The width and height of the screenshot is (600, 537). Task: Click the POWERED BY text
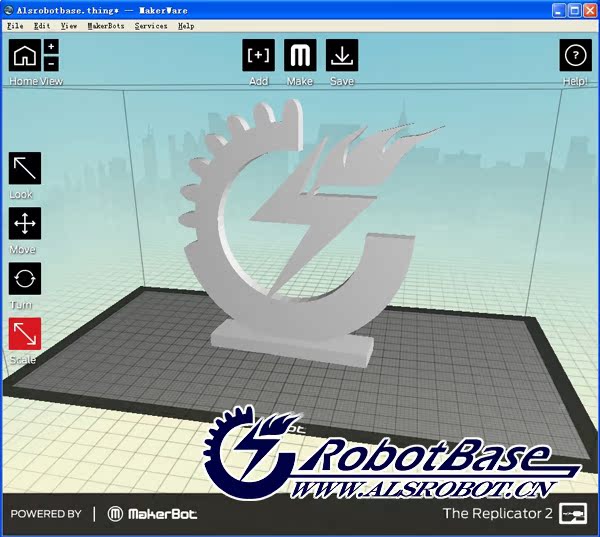point(46,514)
